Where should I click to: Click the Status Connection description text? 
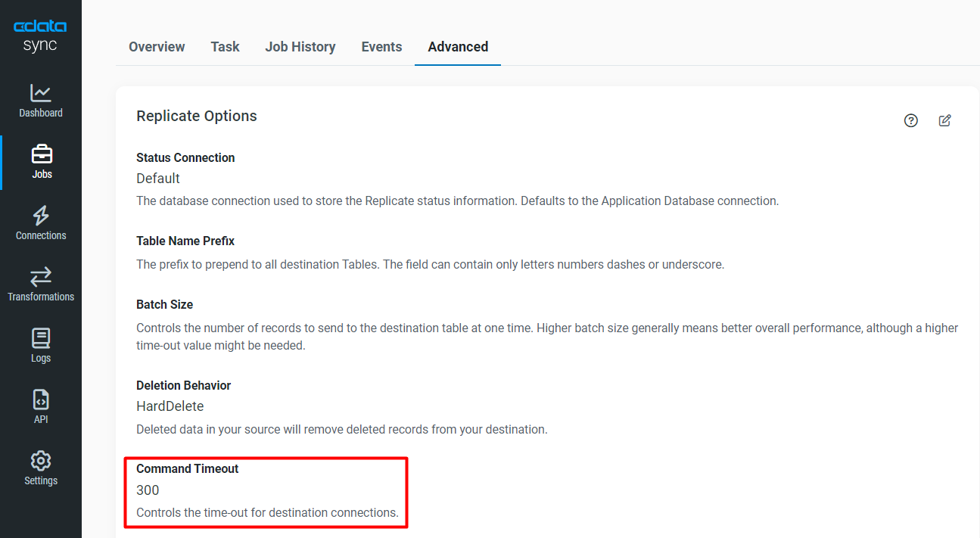click(x=457, y=201)
